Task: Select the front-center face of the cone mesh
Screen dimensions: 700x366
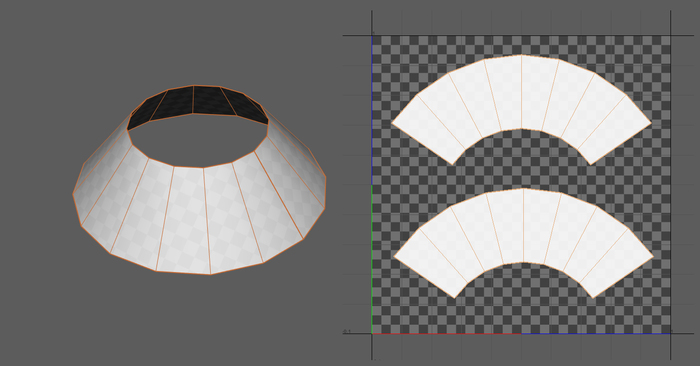Action: click(x=184, y=219)
